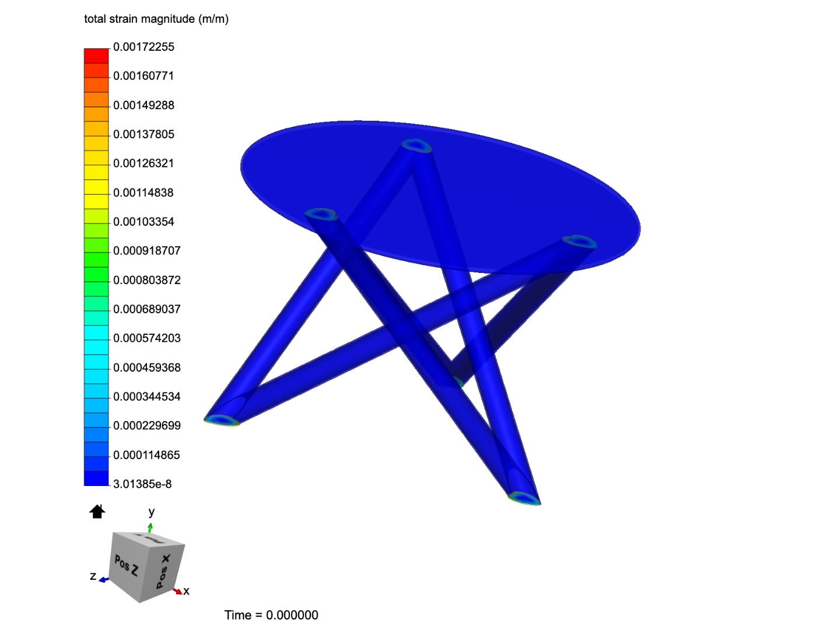Click the leg foot at the model's lower left
Screen dimensions: 840x630
(x=222, y=420)
